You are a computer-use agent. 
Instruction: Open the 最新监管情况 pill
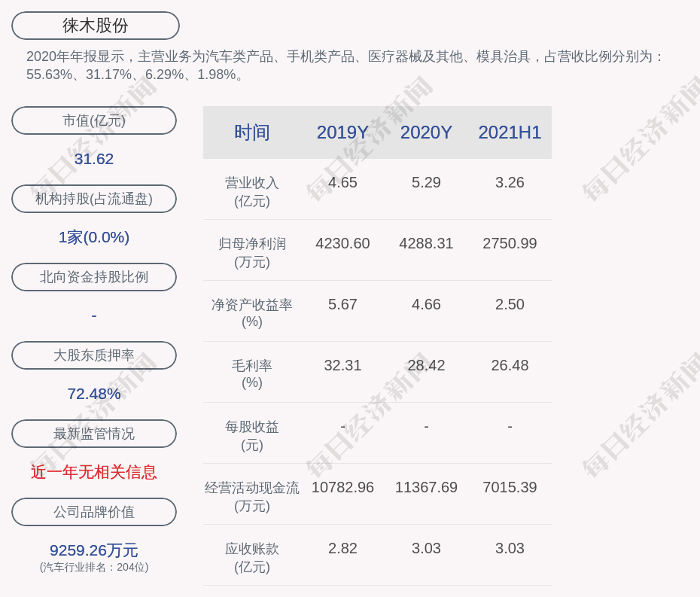click(x=94, y=434)
